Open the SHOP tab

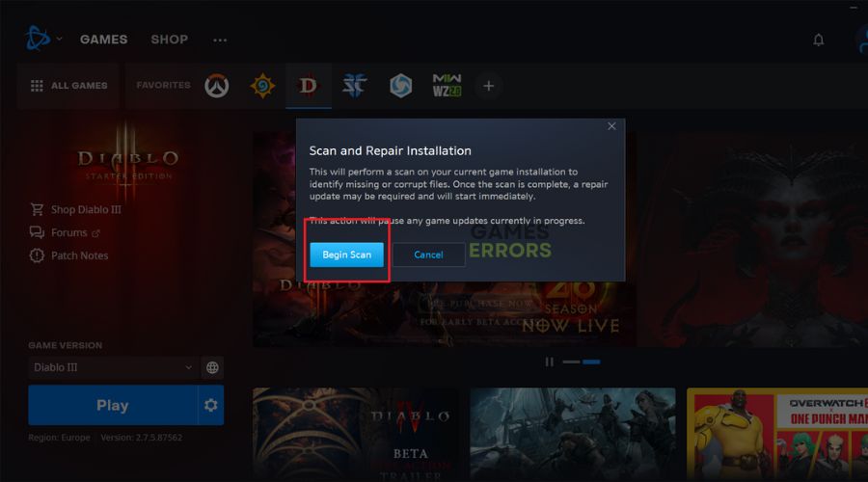[x=170, y=40]
